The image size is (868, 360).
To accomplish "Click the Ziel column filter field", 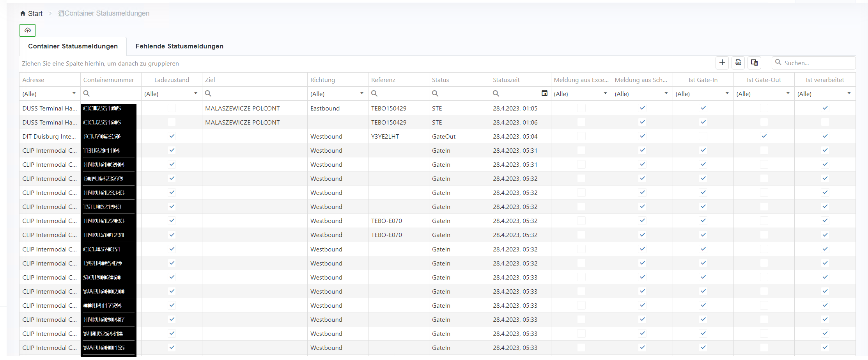I will (x=257, y=94).
